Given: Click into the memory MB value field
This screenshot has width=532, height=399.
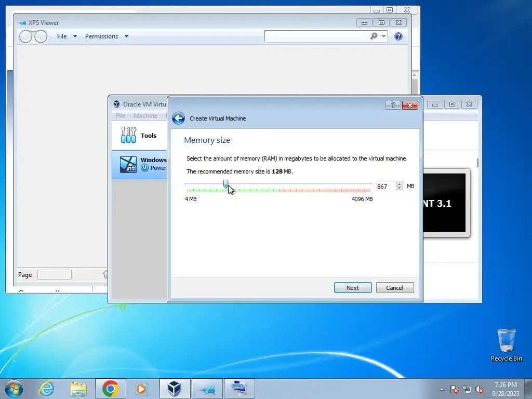Looking at the screenshot, I should 385,187.
